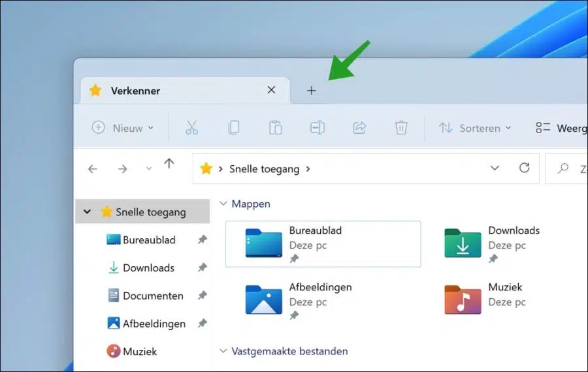Select the Bureaublad folder tile icon
Image resolution: width=588 pixels, height=372 pixels.
coord(264,243)
